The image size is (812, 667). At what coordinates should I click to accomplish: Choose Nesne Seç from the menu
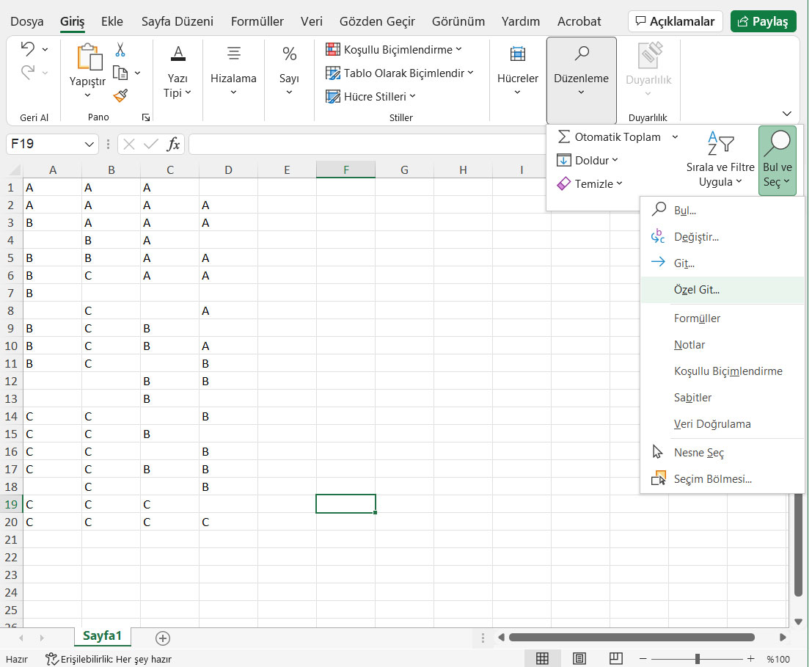pyautogui.click(x=722, y=453)
